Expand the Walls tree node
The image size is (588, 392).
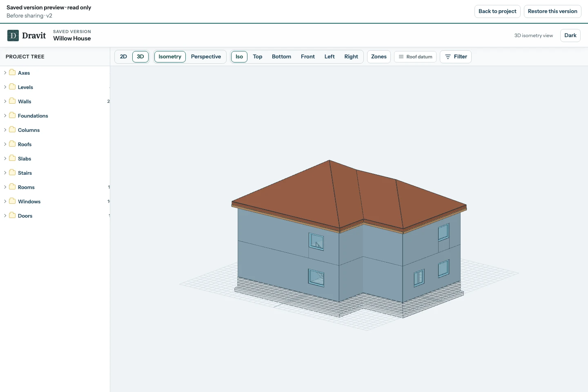(5, 101)
